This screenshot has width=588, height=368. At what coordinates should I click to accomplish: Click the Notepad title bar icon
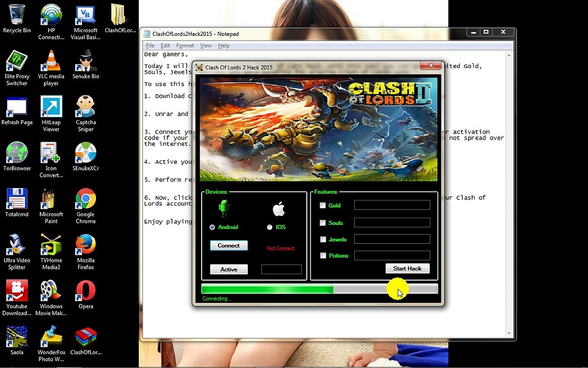pyautogui.click(x=146, y=34)
